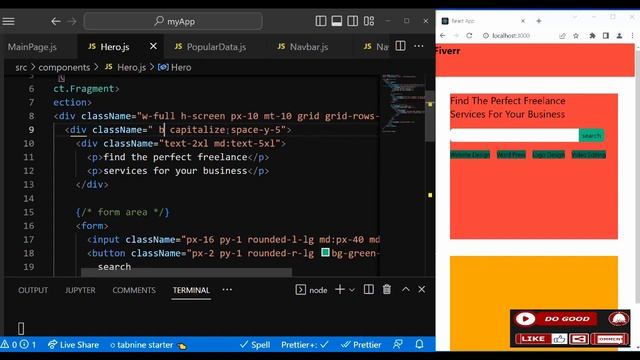Click the components breadcrumb

point(64,67)
